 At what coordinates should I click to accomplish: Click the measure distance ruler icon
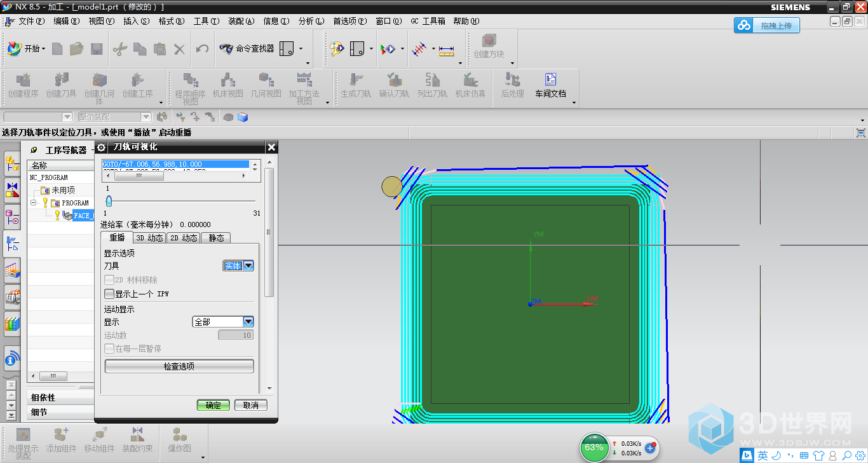[x=447, y=49]
